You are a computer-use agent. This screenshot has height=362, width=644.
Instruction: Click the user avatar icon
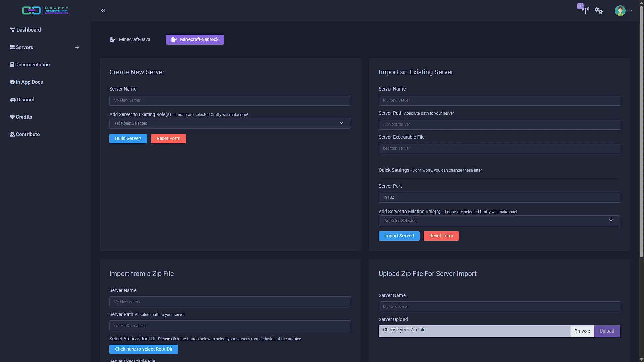pos(620,11)
